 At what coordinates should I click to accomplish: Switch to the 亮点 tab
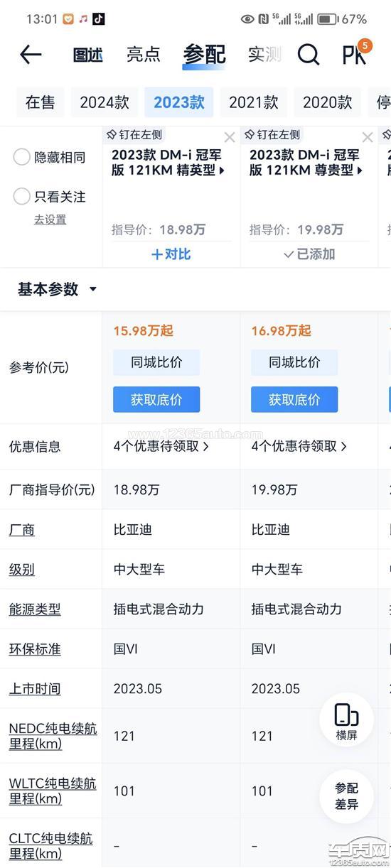click(x=144, y=54)
